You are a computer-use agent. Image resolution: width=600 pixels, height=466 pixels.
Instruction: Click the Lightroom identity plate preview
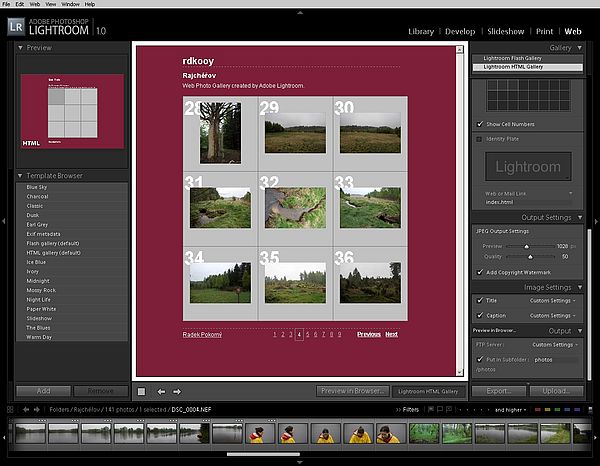[529, 167]
